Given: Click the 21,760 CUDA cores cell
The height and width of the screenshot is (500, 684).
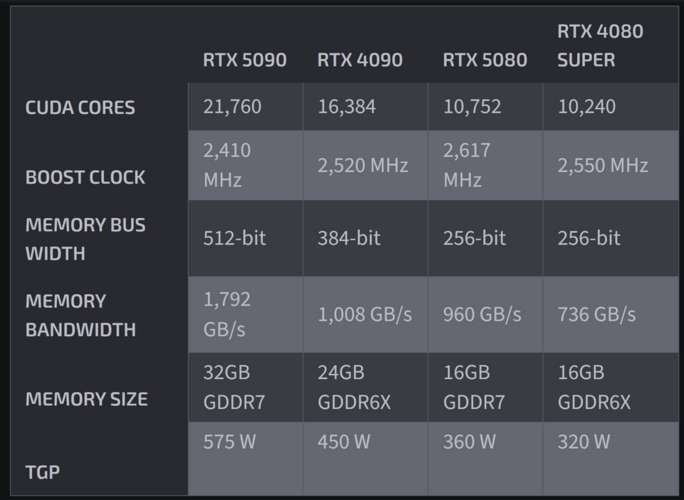Looking at the screenshot, I should click(246, 106).
